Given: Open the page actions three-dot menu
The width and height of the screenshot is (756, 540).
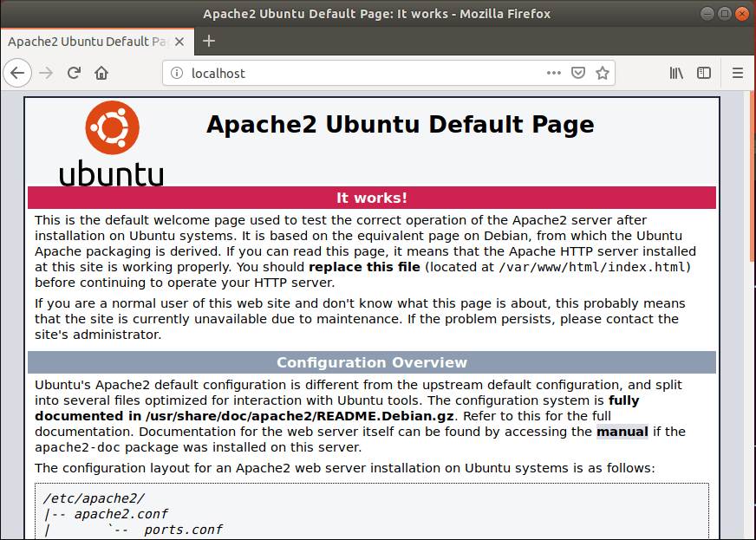Looking at the screenshot, I should click(554, 74).
